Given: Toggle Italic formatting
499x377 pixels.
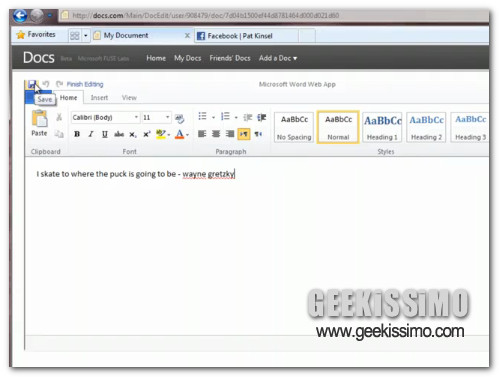Looking at the screenshot, I should click(91, 134).
